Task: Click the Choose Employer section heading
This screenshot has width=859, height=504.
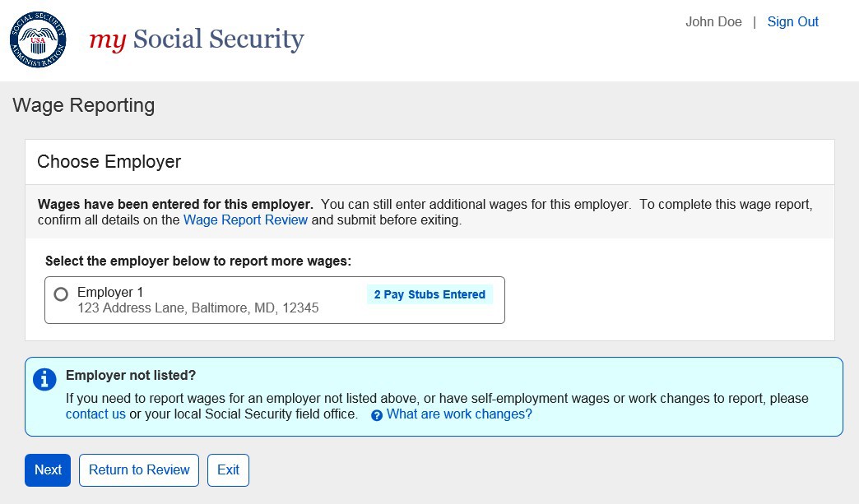Action: click(109, 162)
